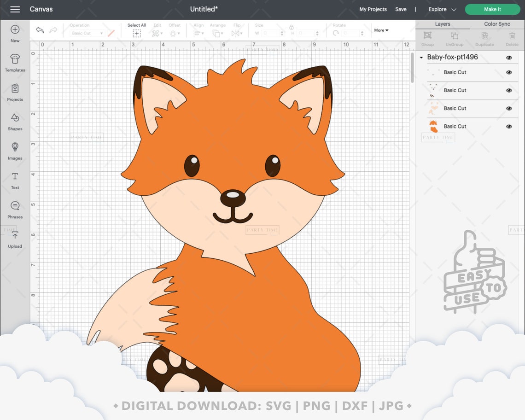
Task: Select the Shapes tool in the sidebar
Action: coord(15,121)
